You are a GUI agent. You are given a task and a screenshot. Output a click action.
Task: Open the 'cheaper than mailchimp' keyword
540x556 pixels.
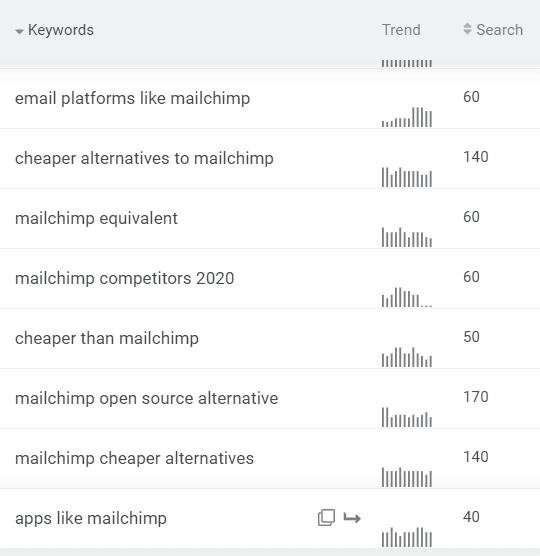tap(107, 338)
